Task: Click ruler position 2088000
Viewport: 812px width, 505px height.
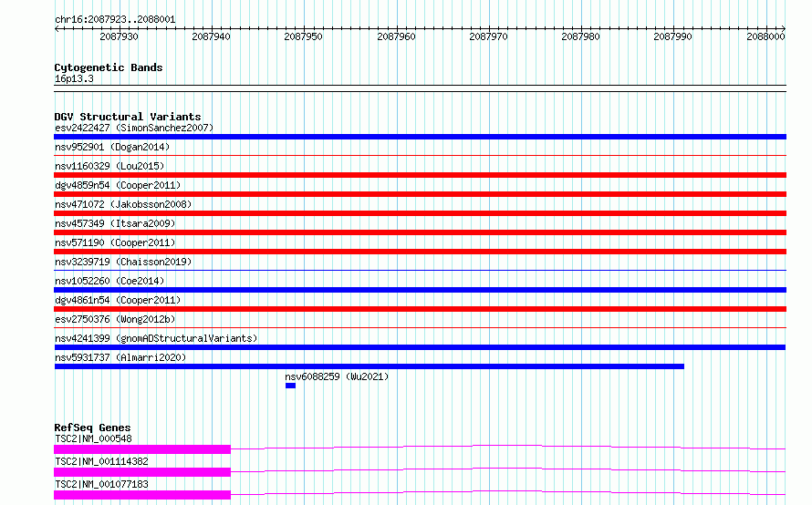Action: [765, 36]
